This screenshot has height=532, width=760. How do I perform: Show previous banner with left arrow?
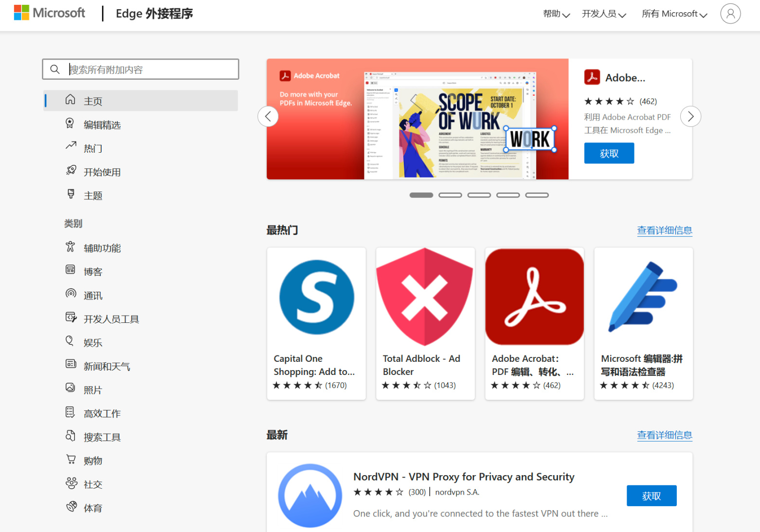pyautogui.click(x=268, y=116)
